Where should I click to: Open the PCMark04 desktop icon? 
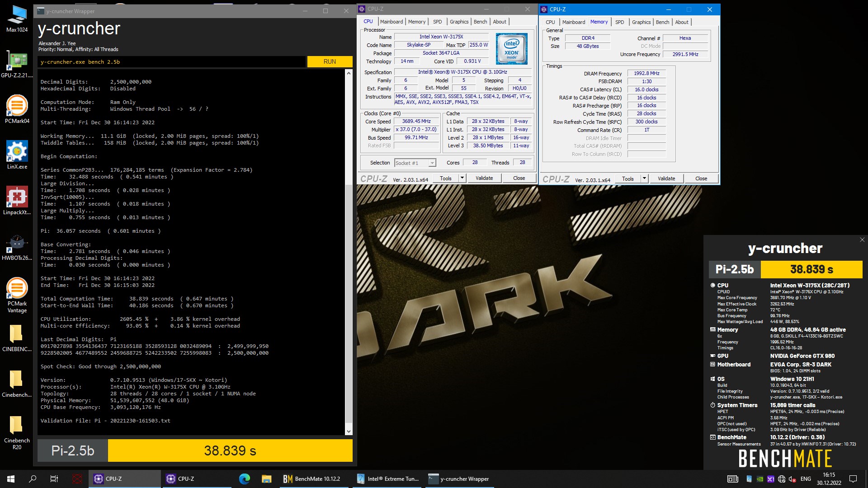click(17, 109)
